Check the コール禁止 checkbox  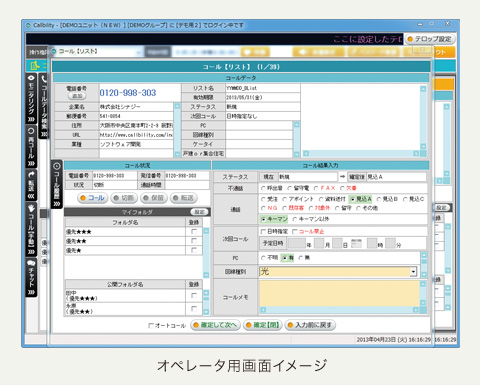(294, 231)
